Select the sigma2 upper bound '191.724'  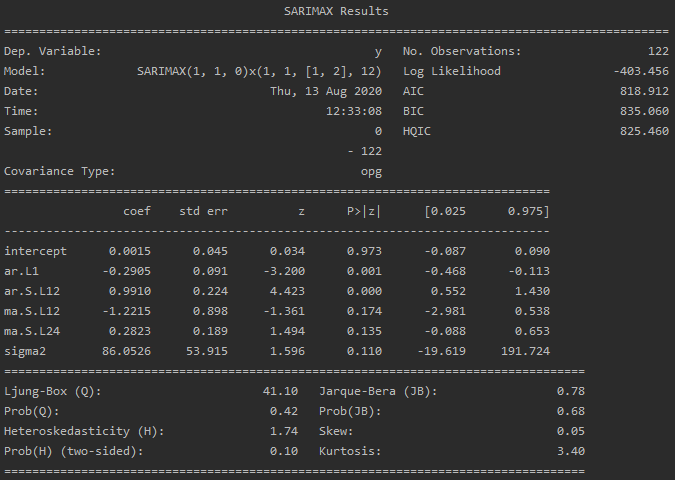pos(525,351)
